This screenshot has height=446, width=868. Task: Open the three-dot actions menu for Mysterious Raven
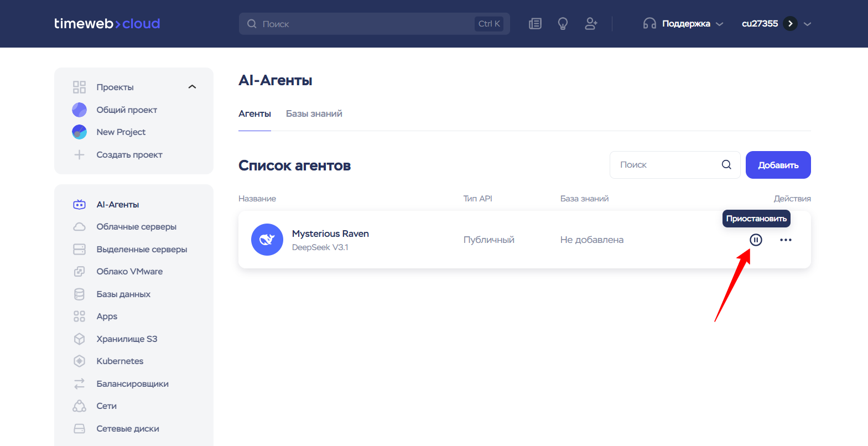(786, 240)
